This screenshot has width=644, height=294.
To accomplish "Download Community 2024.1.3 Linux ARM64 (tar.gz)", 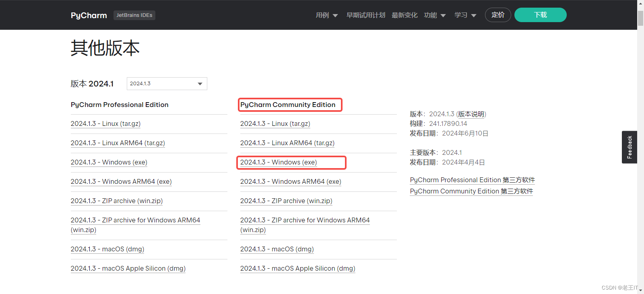I will point(287,143).
